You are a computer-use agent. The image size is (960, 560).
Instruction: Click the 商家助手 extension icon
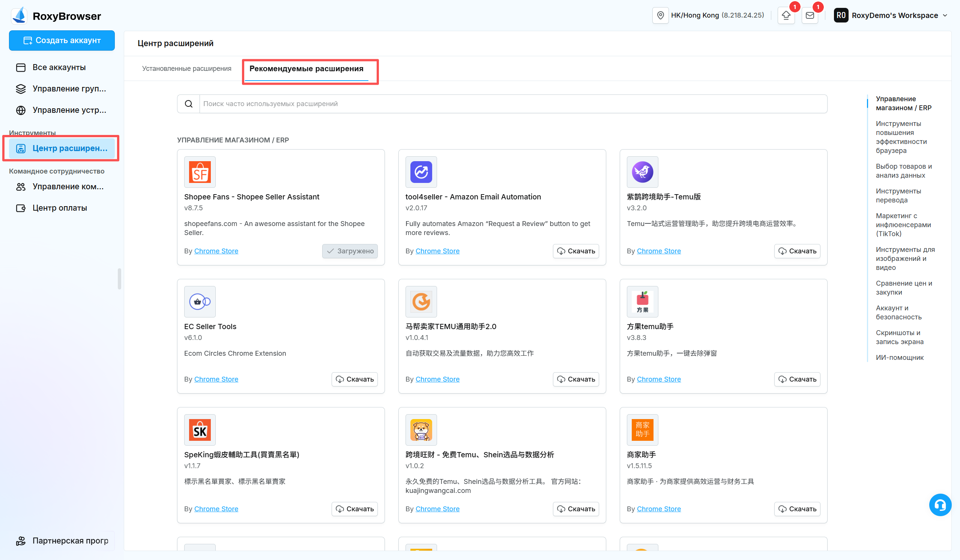tap(642, 430)
